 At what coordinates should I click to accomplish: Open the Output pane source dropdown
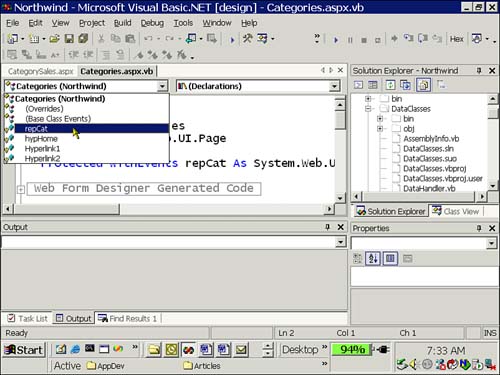click(x=340, y=242)
